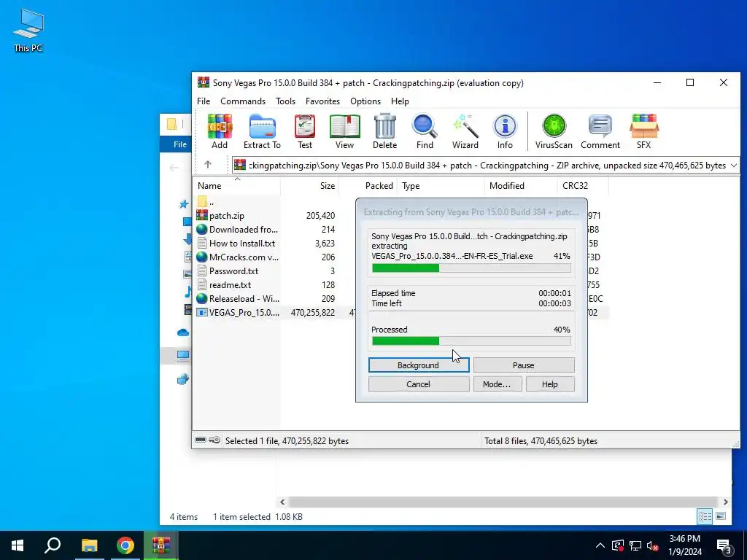Screen dimensions: 747x560
Task: Sort by the Size column header
Action: point(309,186)
